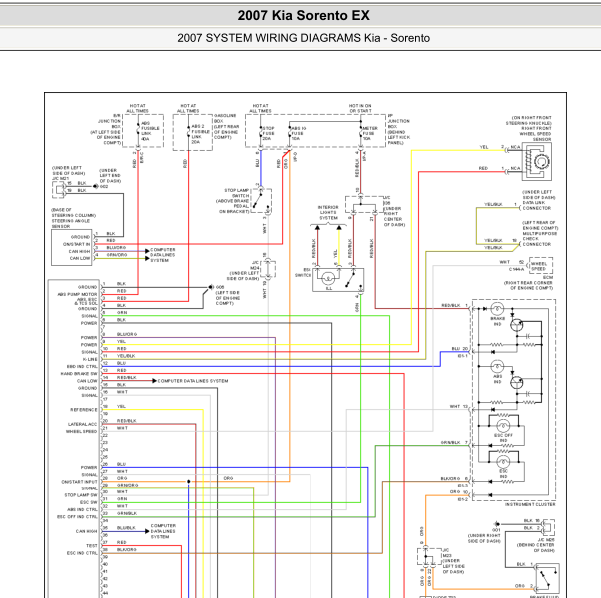Click the 'ON/START IN' steering sensor pin label

pyautogui.click(x=77, y=244)
